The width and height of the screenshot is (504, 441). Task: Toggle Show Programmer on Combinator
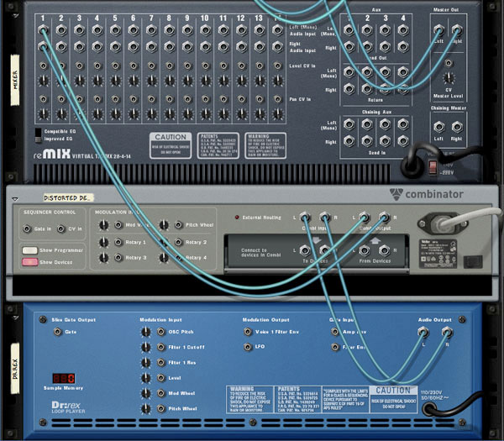click(30, 250)
